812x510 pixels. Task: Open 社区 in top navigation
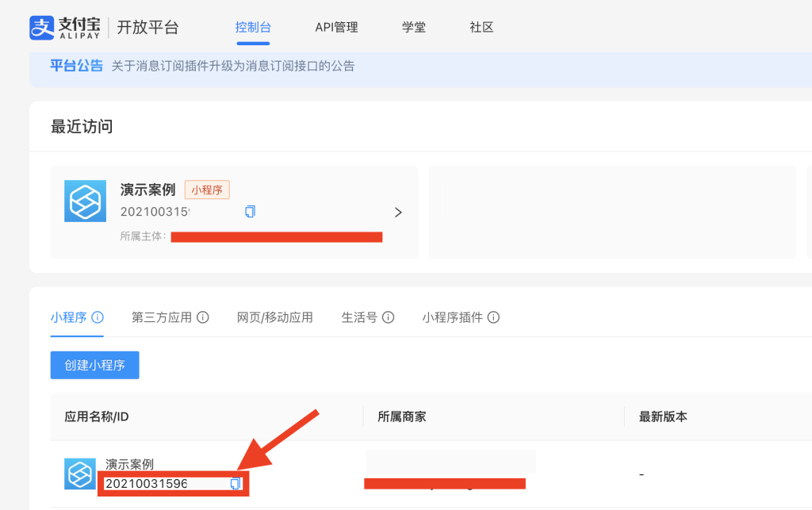481,27
